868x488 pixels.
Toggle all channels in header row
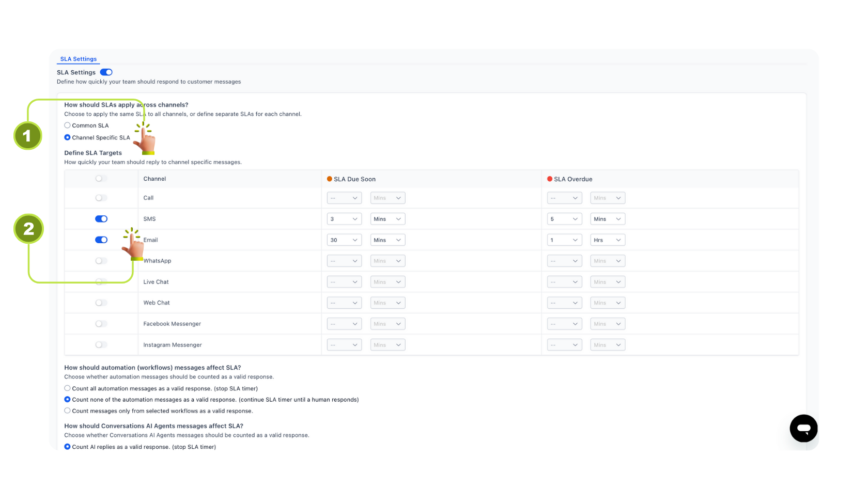click(101, 179)
